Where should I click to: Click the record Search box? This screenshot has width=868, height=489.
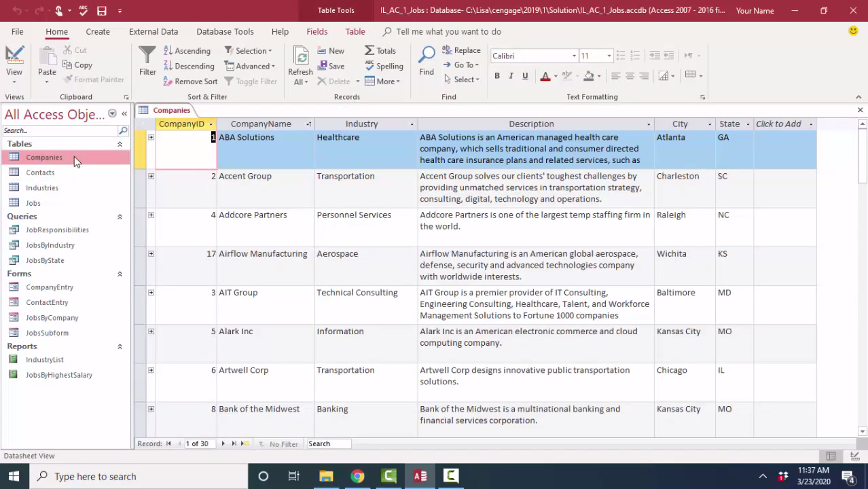point(329,443)
